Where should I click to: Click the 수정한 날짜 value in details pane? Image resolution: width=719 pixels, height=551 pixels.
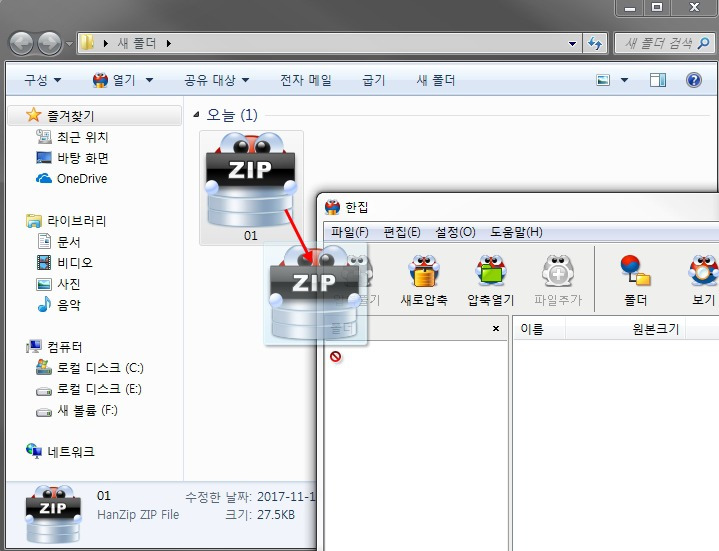click(286, 497)
